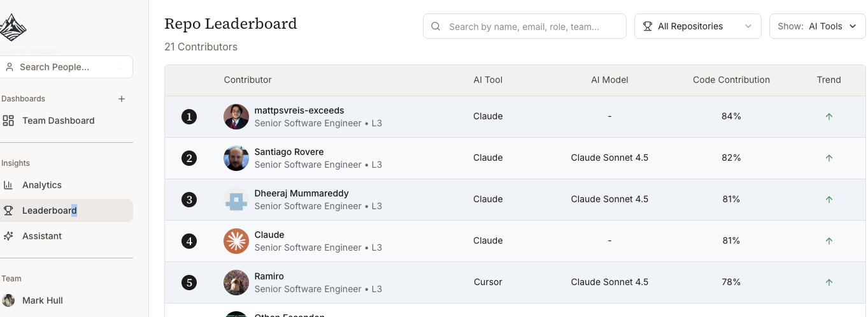The image size is (868, 317).
Task: Click Ramiro's avatar
Action: click(x=236, y=283)
